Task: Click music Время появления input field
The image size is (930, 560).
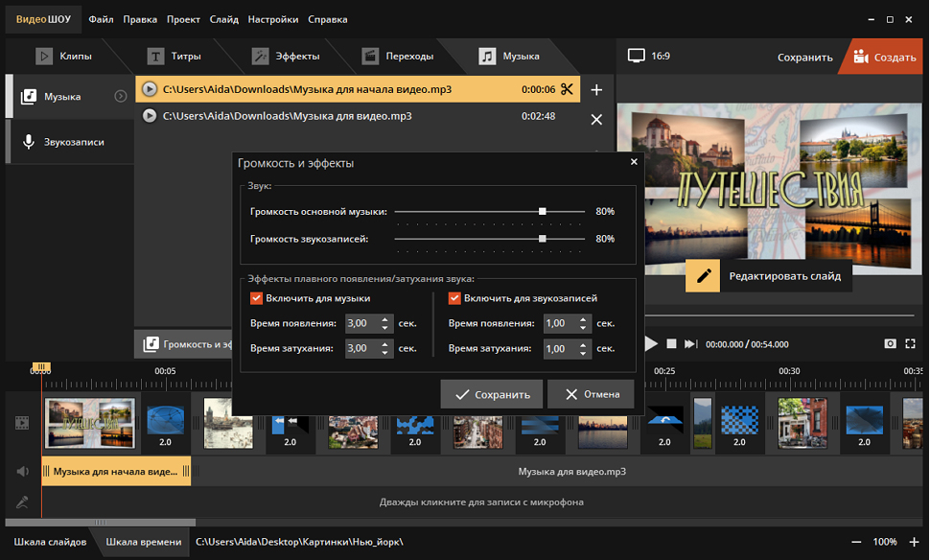Action: pos(361,323)
